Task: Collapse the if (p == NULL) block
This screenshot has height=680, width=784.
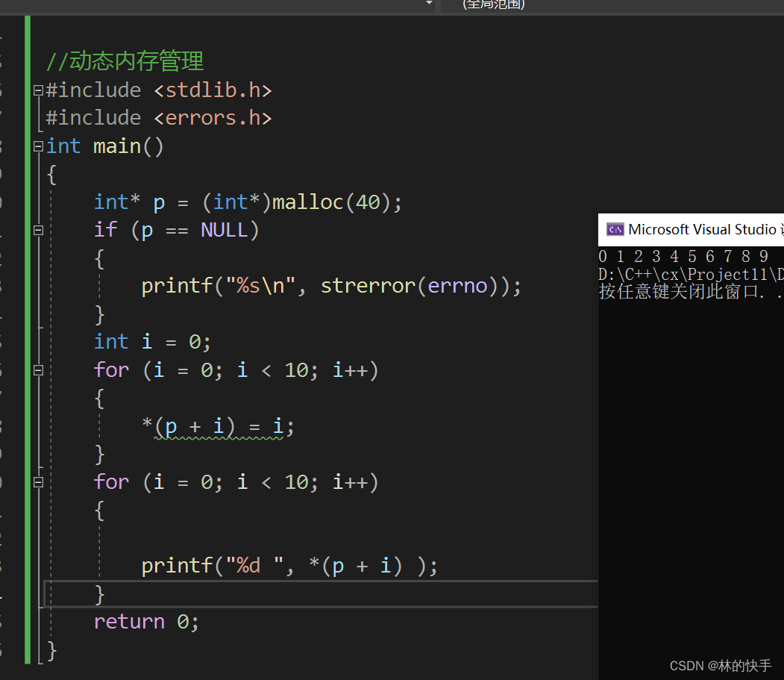Action: [37, 230]
